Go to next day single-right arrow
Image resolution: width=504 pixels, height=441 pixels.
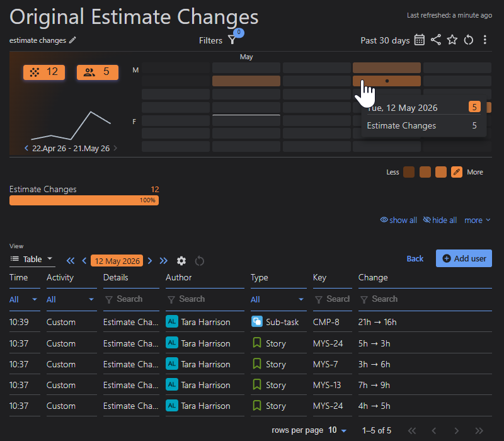pos(150,261)
